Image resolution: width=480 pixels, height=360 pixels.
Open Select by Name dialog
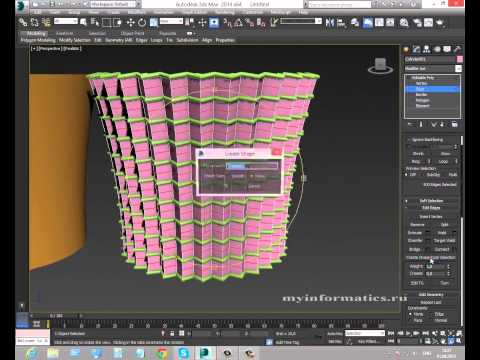click(95, 22)
